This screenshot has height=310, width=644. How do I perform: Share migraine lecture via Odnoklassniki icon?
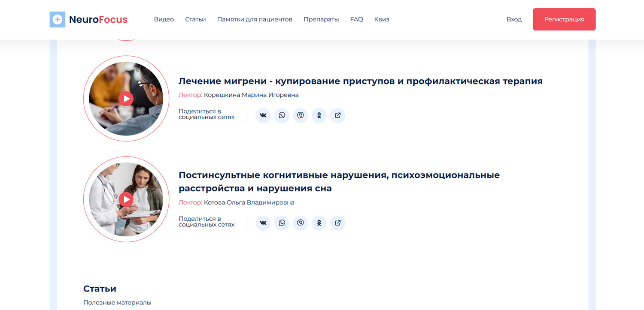[319, 115]
